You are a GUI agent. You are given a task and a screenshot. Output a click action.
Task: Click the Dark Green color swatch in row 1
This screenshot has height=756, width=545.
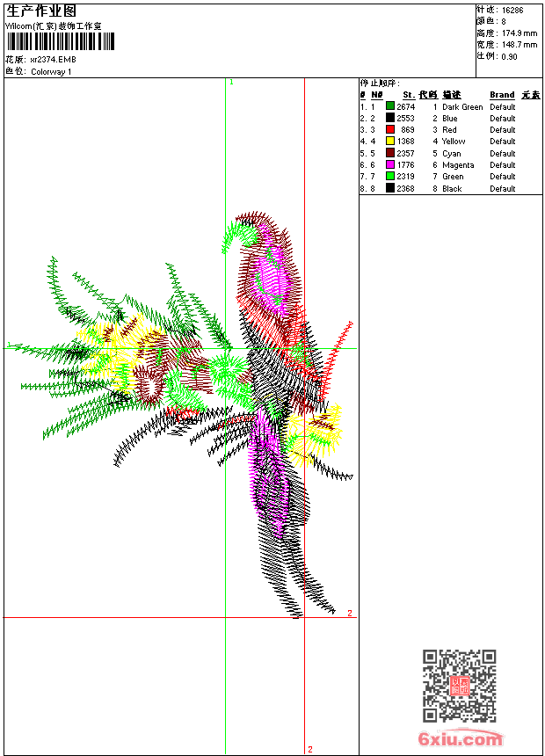click(x=390, y=106)
